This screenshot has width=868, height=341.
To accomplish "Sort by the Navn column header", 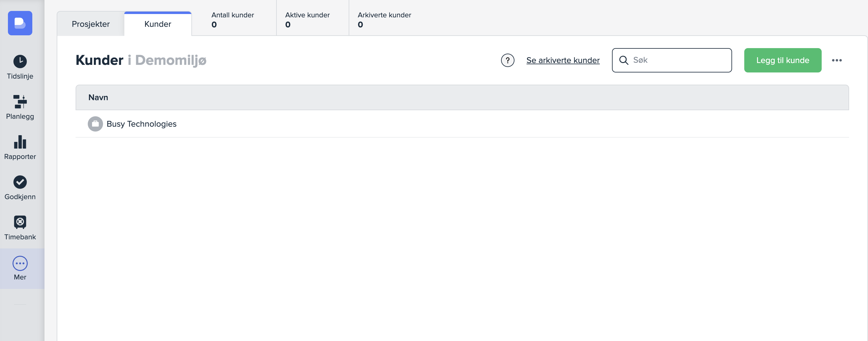I will click(98, 97).
